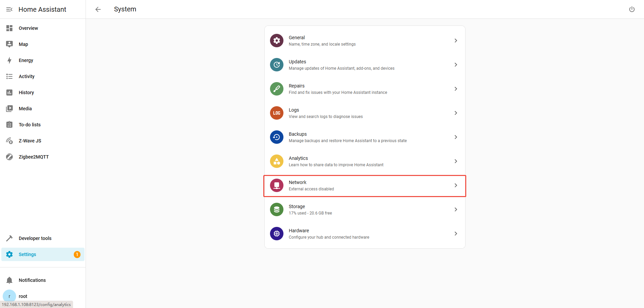Viewport: 644px width, 308px height.
Task: Open Energy in the sidebar
Action: pos(26,60)
